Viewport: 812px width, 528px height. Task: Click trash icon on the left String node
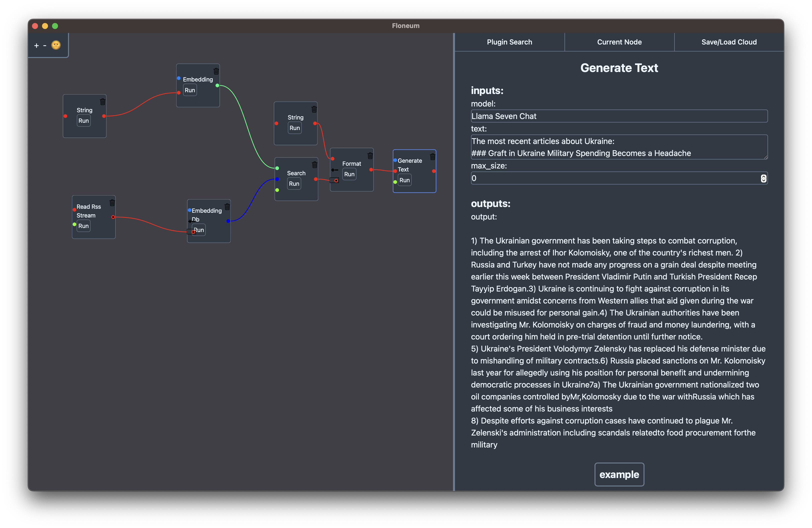pos(103,102)
